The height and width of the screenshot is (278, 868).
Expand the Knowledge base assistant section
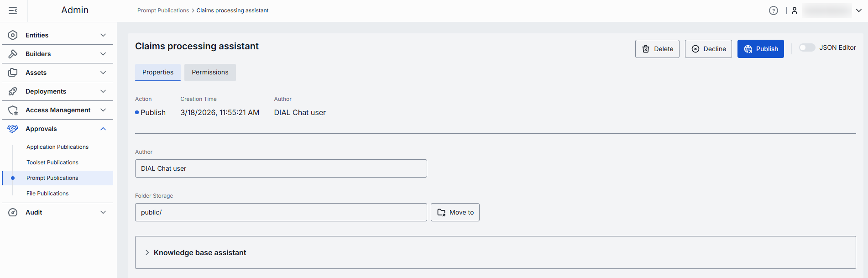point(147,252)
